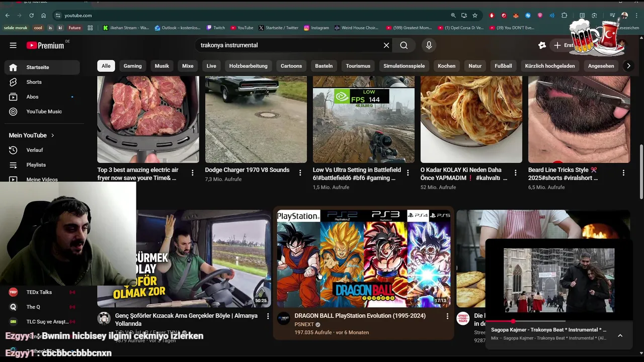
Task: Click the Sagopa Kajmer Trakonya Beat miniplayer title
Action: click(548, 330)
